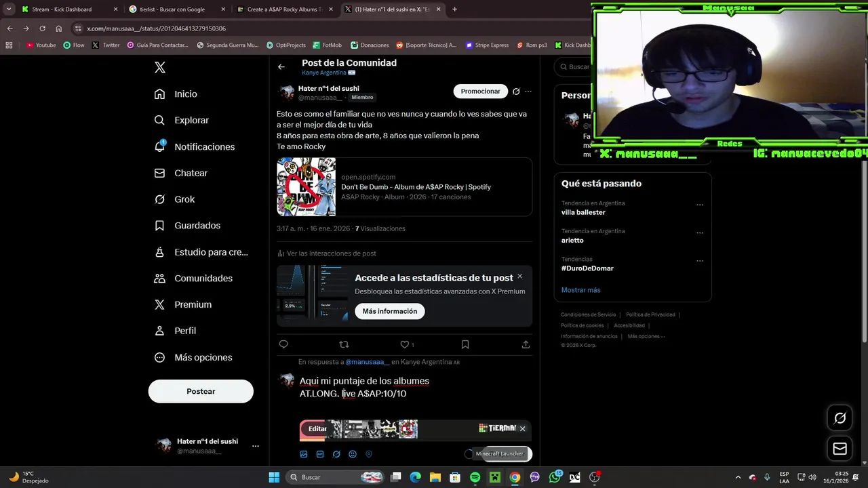This screenshot has width=868, height=488.
Task: Click the Grok icon in reply composer
Action: pos(336,454)
